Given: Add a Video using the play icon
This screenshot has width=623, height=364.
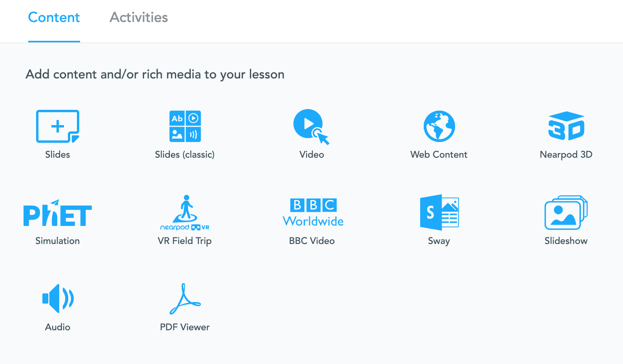Looking at the screenshot, I should click(311, 127).
